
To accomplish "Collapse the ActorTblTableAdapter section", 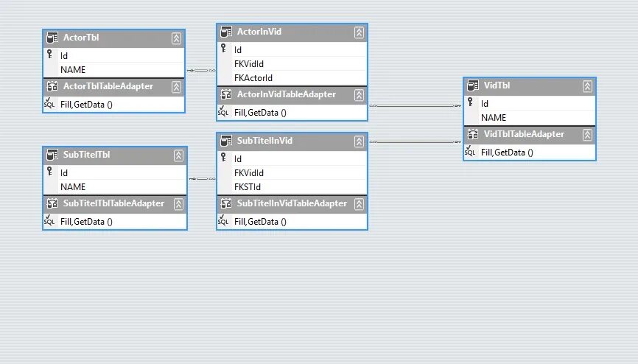I will [x=176, y=87].
